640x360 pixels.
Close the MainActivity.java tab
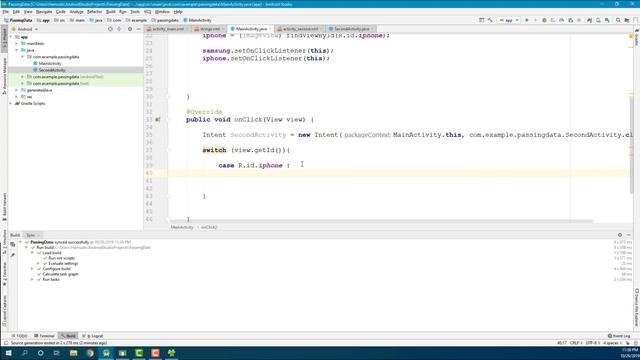point(270,29)
